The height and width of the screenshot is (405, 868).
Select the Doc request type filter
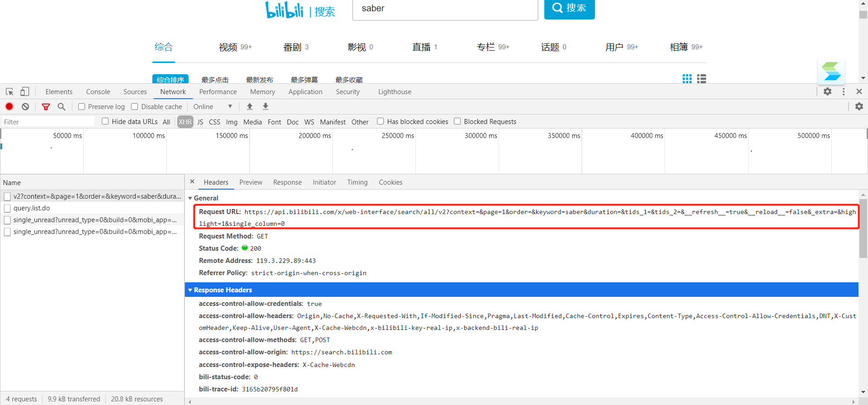(293, 122)
